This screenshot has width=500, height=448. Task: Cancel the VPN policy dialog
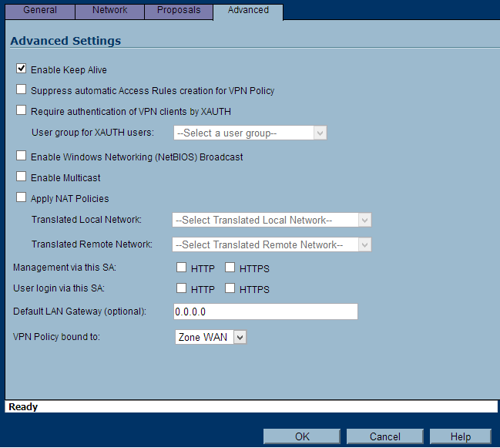point(385,436)
